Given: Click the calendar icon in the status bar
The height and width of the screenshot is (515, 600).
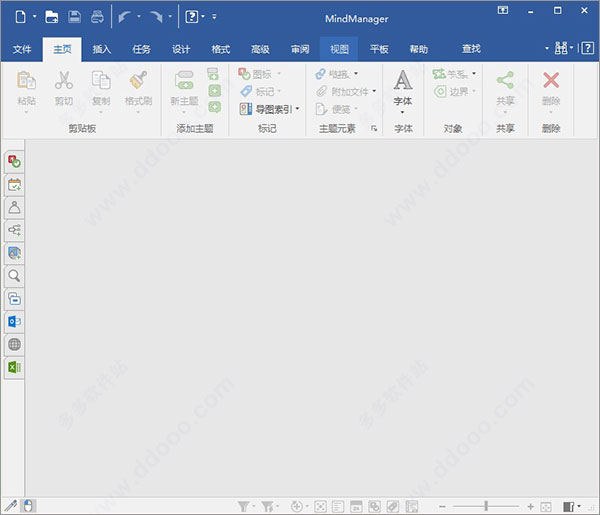Looking at the screenshot, I should click(356, 507).
